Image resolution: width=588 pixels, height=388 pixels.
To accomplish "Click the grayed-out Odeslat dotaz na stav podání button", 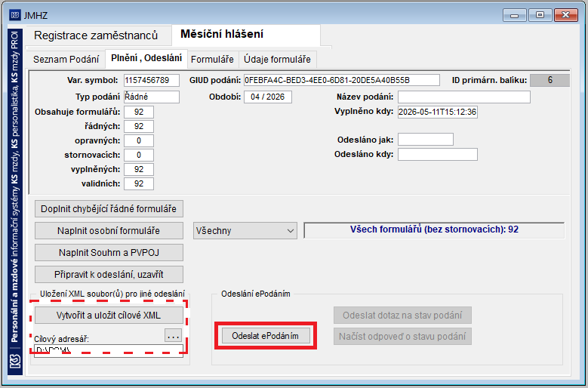I will pyautogui.click(x=402, y=316).
